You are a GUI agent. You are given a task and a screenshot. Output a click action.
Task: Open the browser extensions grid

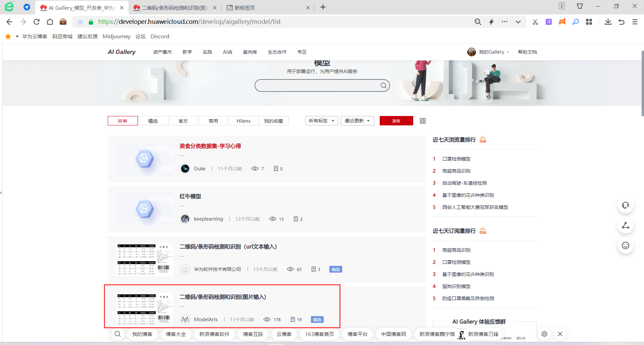tap(589, 22)
